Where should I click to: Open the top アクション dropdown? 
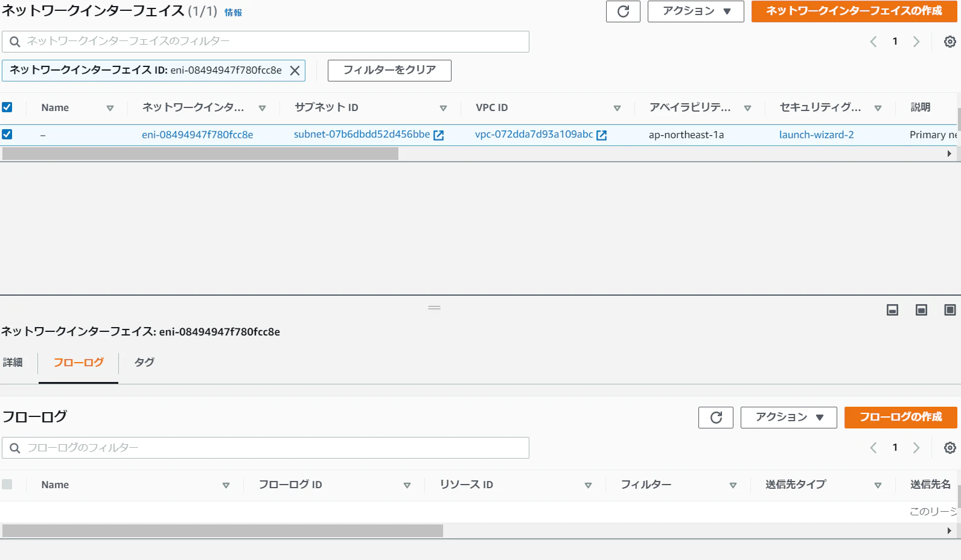pyautogui.click(x=696, y=11)
